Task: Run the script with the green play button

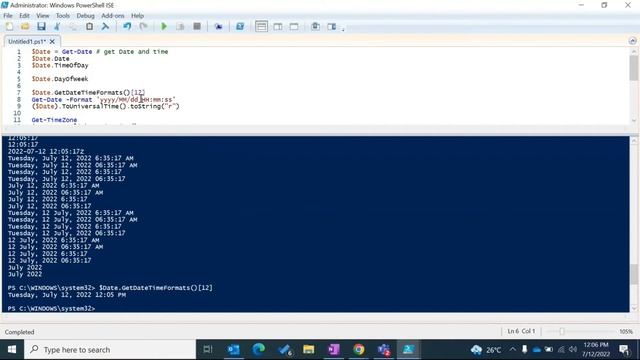Action: coord(164,27)
